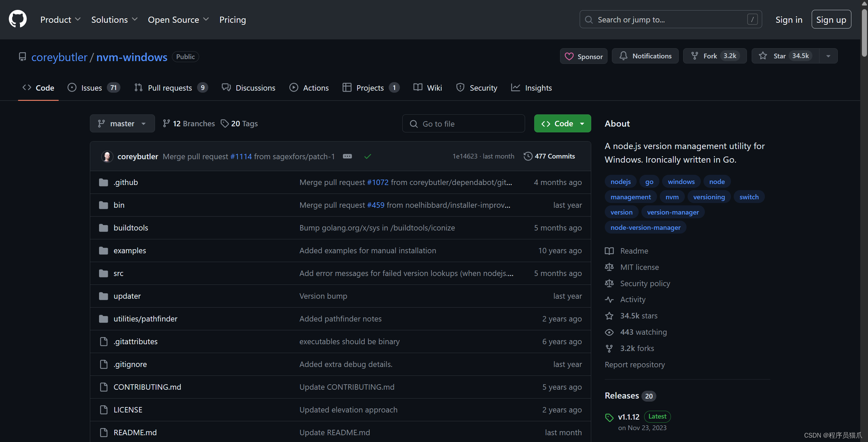Screen dimensions: 868x442
Task: Open the buildtools folder
Action: click(131, 228)
